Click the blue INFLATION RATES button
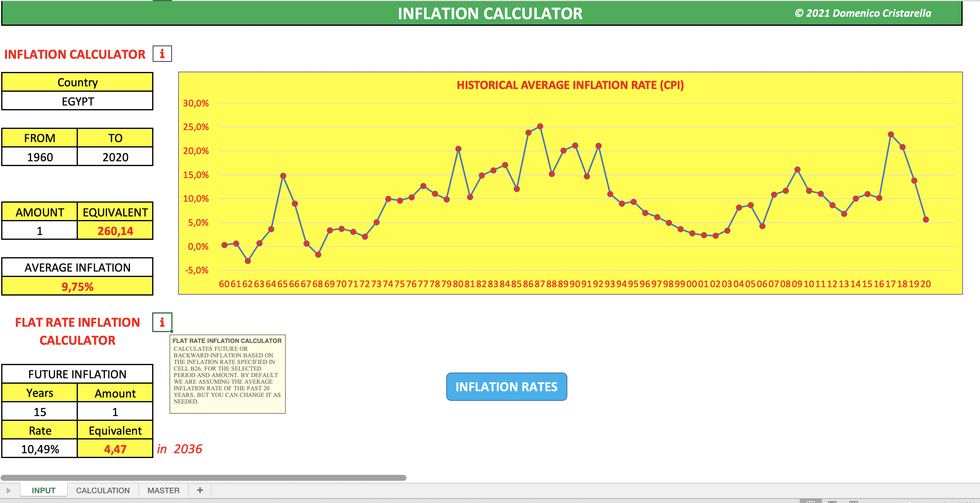 [507, 386]
